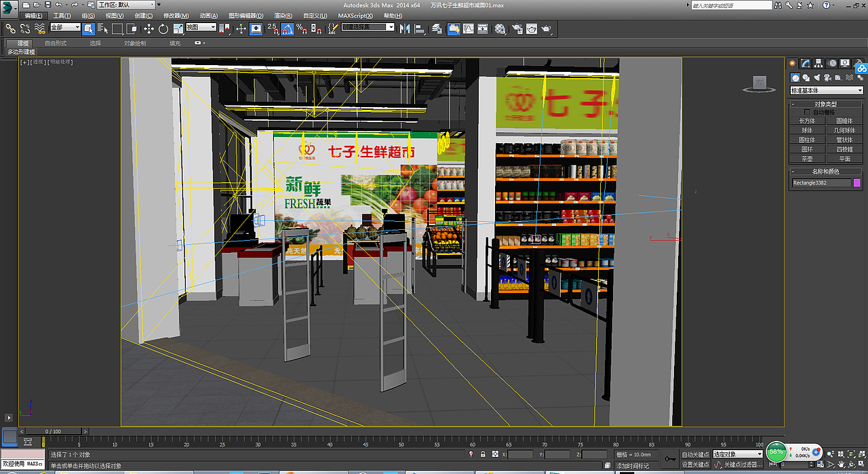Switch to the 自由形式 ribbon tab
The height and width of the screenshot is (474, 868).
56,43
